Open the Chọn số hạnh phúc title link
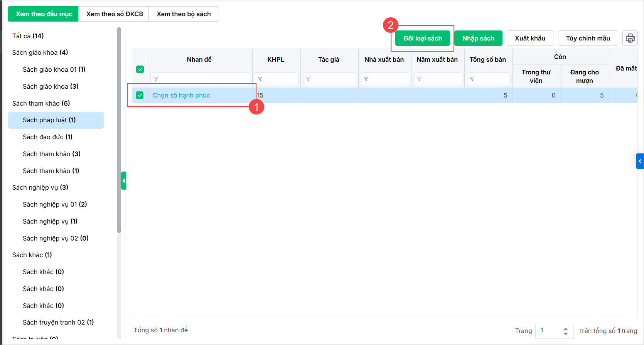Viewport: 644px width, 345px height. pos(181,95)
